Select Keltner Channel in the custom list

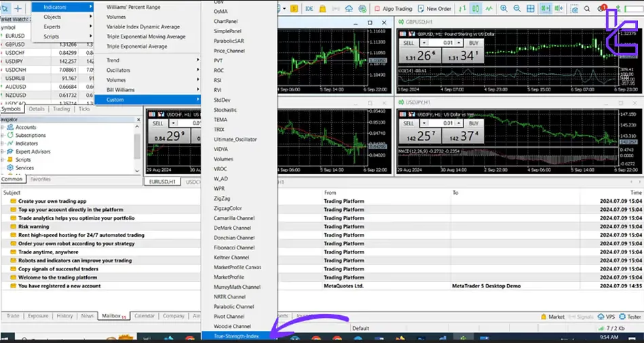tap(231, 258)
